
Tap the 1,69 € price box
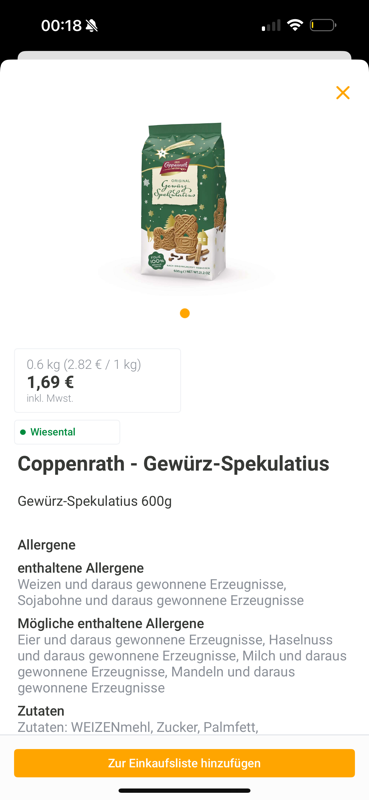[97, 381]
